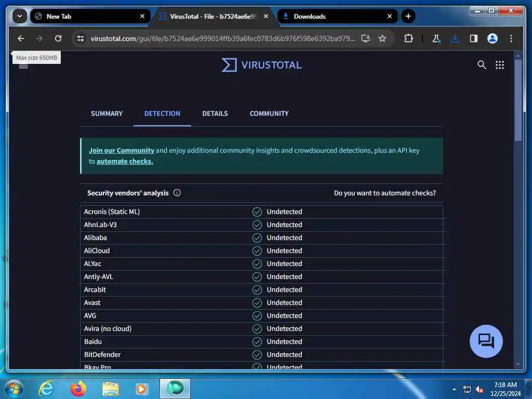Viewport: 532px width, 399px height.
Task: Select the VirusTotal File tab
Action: (x=214, y=16)
